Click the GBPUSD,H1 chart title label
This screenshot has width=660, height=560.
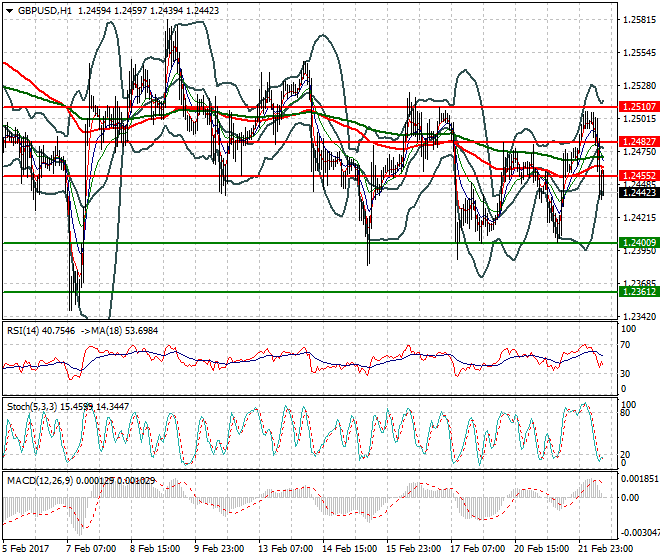click(45, 10)
